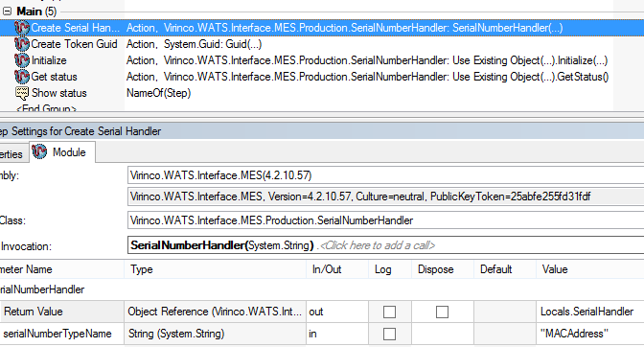Image resolution: width=644 pixels, height=347 pixels.
Task: Click the Create Token Guid step icon
Action: (x=22, y=44)
